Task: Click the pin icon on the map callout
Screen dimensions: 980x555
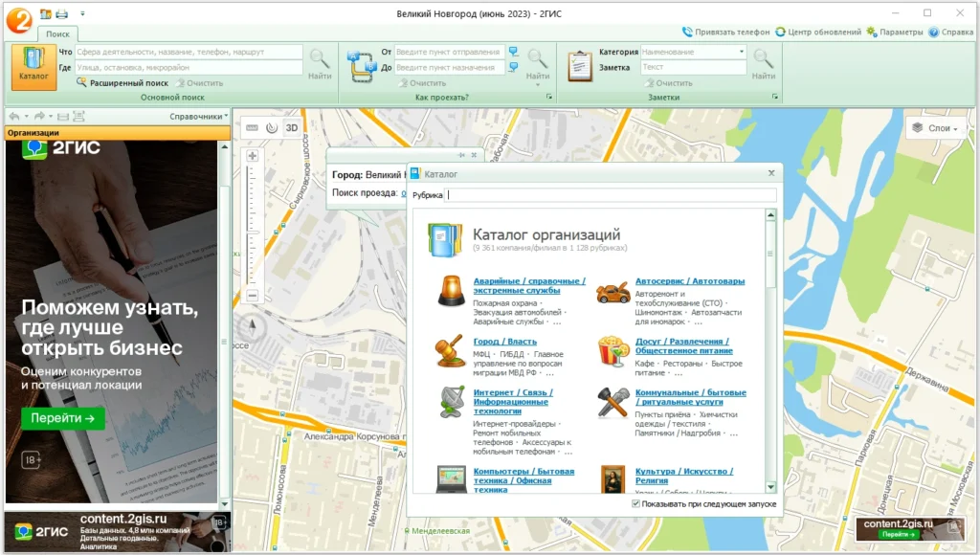Action: 461,155
